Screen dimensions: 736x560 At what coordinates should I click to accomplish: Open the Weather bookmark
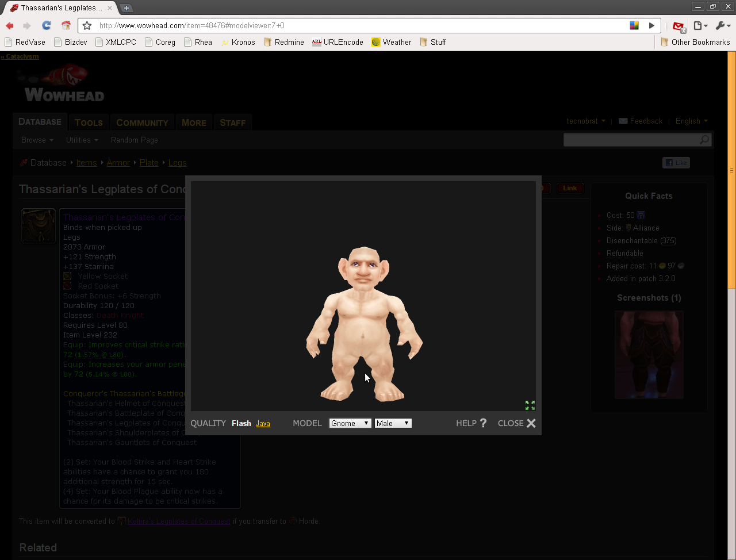coord(391,42)
